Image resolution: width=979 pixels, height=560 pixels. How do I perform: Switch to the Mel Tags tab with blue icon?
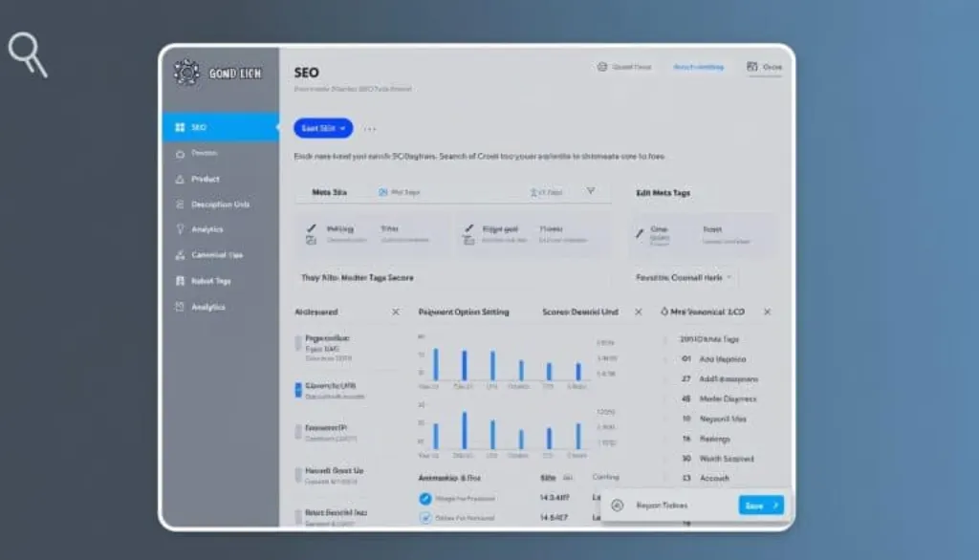(399, 192)
